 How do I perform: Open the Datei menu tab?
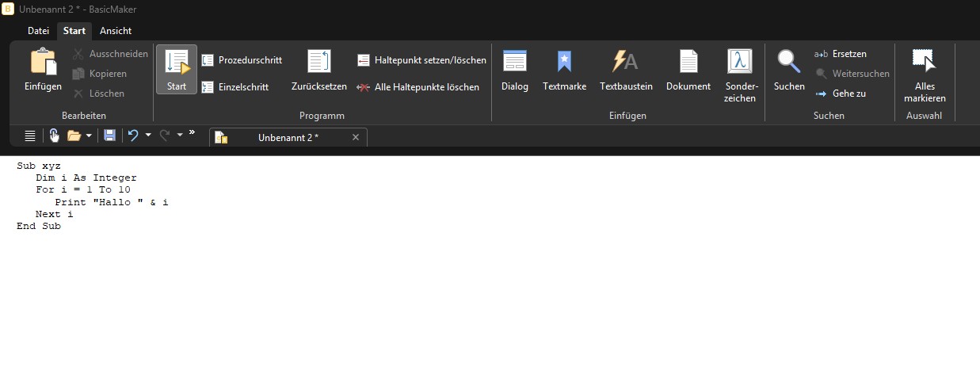click(38, 31)
